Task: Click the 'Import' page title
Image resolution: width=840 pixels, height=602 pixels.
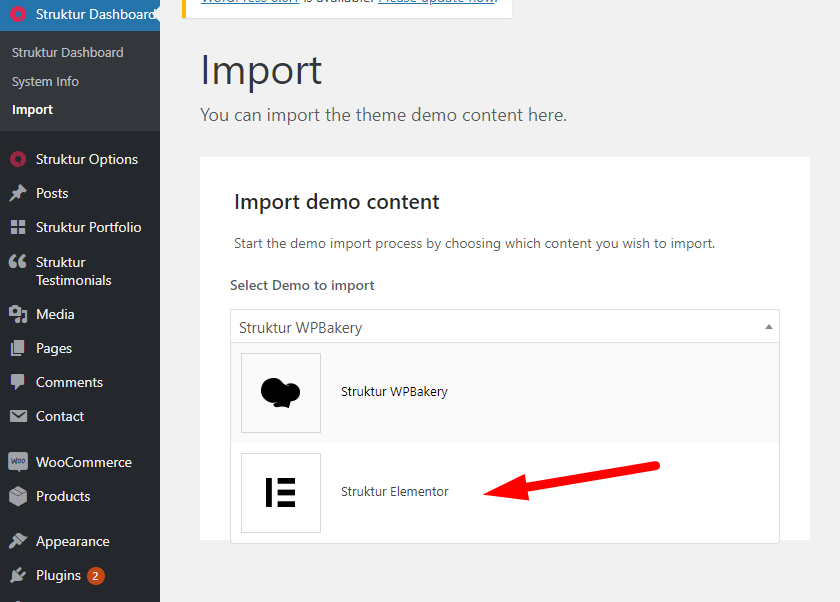Action: pos(261,71)
